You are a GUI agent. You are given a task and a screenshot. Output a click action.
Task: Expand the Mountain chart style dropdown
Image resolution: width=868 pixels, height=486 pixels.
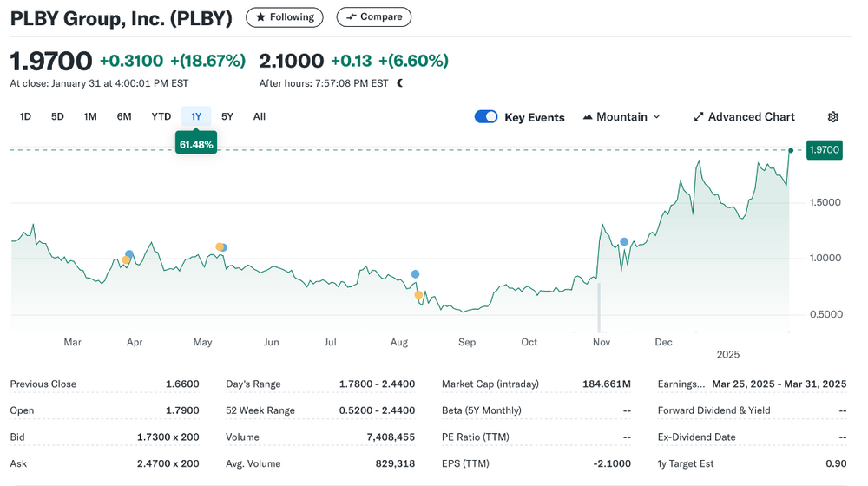coord(621,117)
